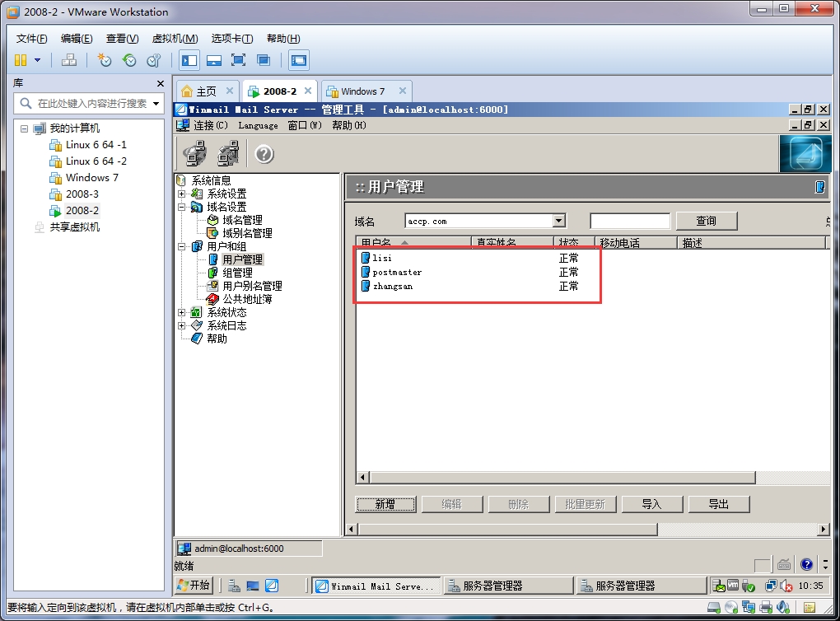Collapse the 域名设置 tree node
This screenshot has width=840, height=621.
pyautogui.click(x=182, y=207)
